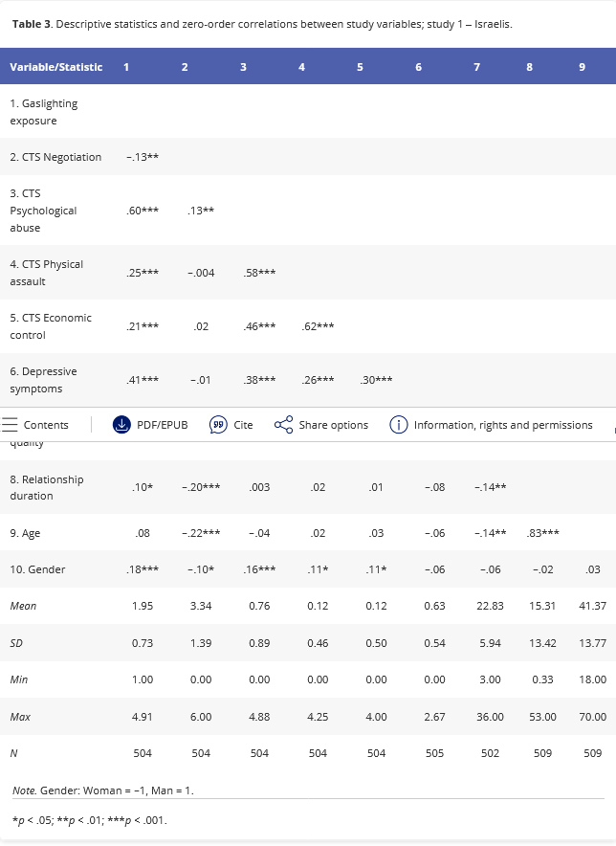
Task: Open Information, rights and permissions text link
Action: pos(503,425)
